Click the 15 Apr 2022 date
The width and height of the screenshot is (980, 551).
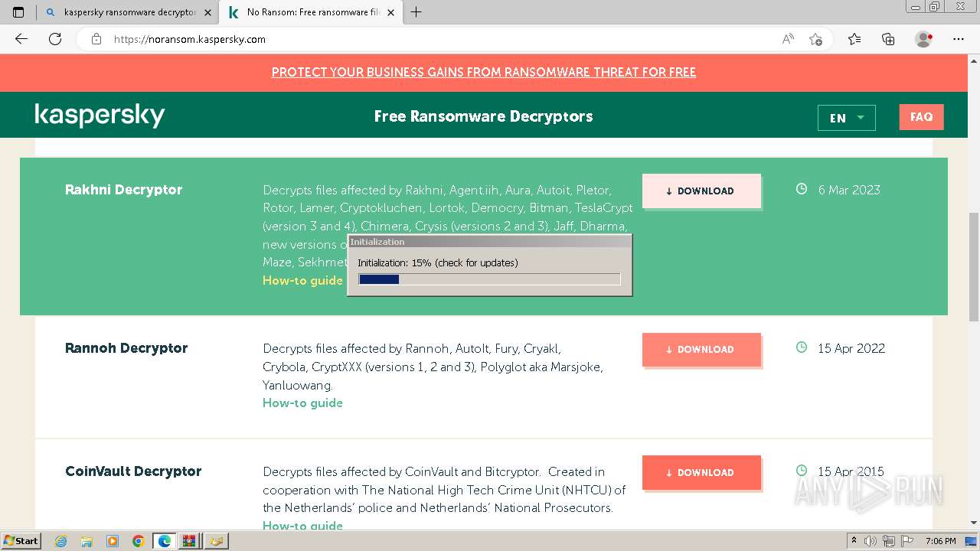coord(851,348)
